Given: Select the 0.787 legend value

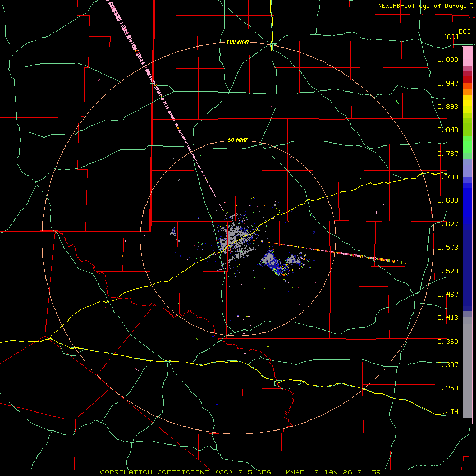Looking at the screenshot, I should tap(448, 153).
